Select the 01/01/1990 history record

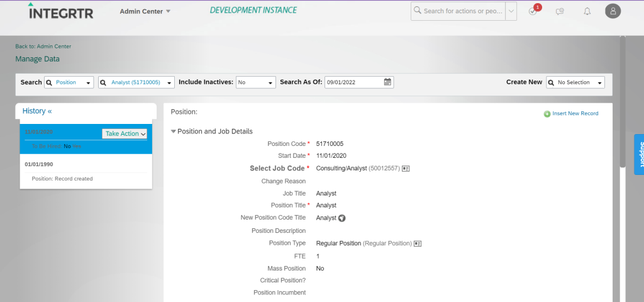39,164
